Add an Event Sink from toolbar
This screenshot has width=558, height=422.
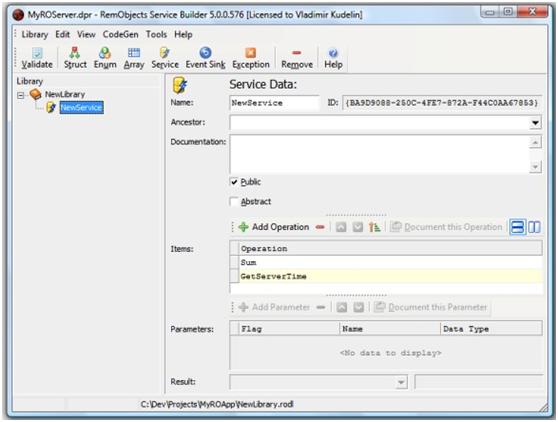coord(205,58)
